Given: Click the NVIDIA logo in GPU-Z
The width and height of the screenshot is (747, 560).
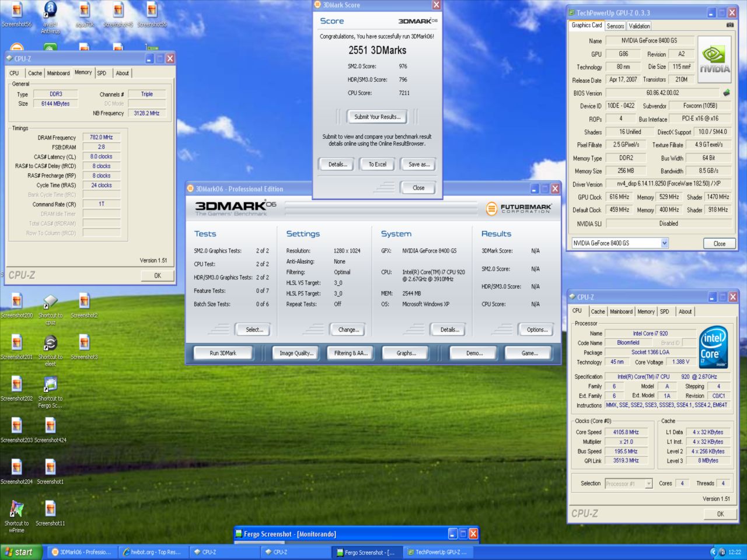Looking at the screenshot, I should tap(714, 60).
